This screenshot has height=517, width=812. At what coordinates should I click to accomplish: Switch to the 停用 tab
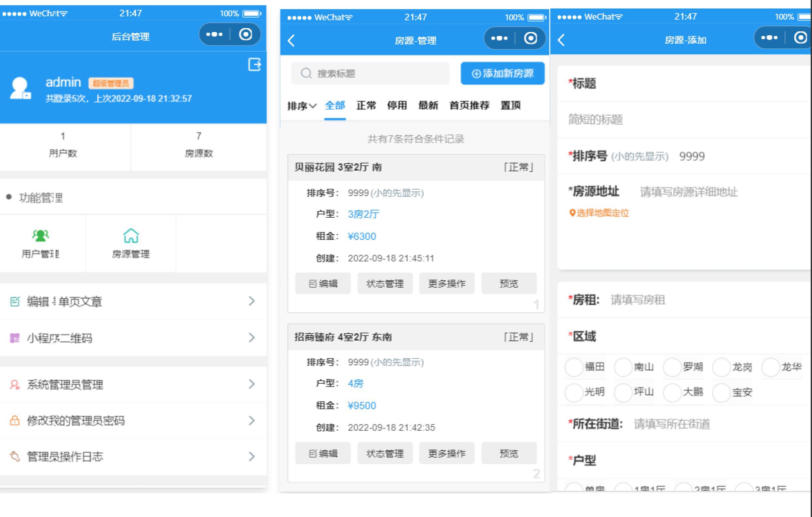click(x=397, y=106)
